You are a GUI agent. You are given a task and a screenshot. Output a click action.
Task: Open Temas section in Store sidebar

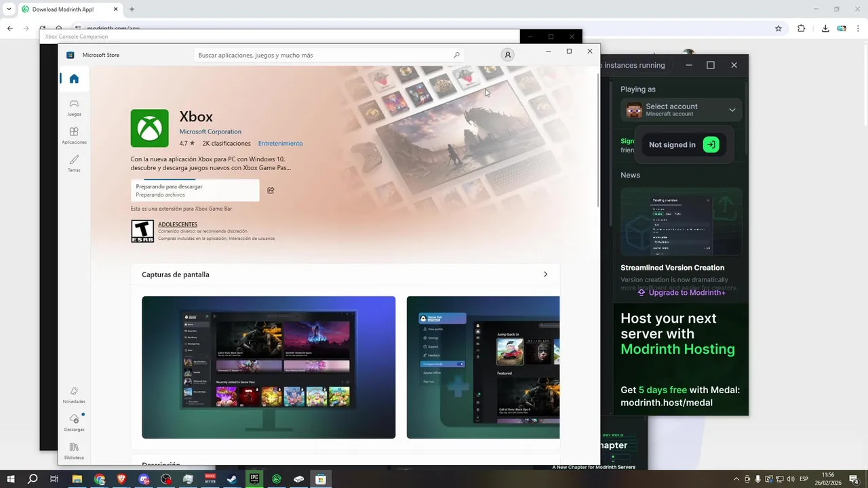click(74, 163)
